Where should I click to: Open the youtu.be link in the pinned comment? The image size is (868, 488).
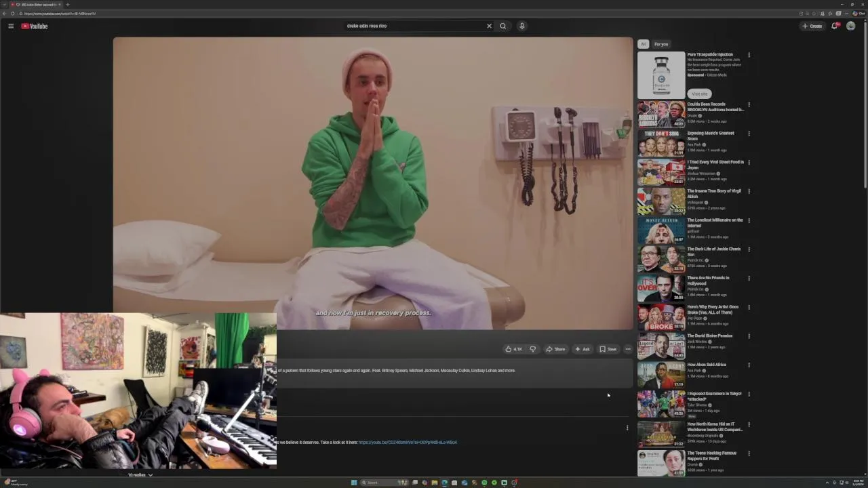[408, 442]
